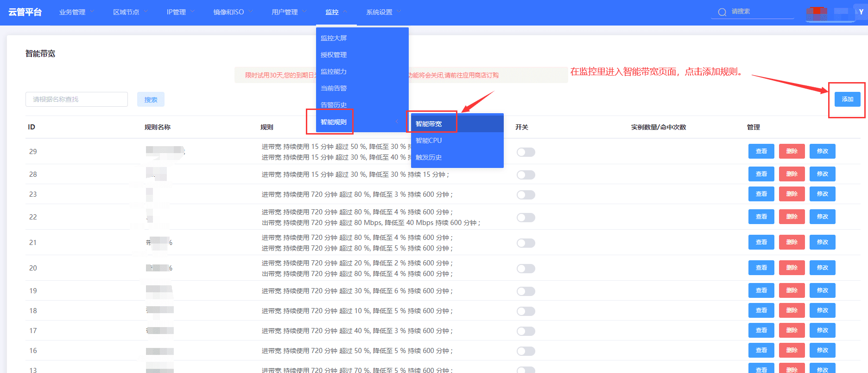Select 智能带宽 in the submenu

(429, 124)
